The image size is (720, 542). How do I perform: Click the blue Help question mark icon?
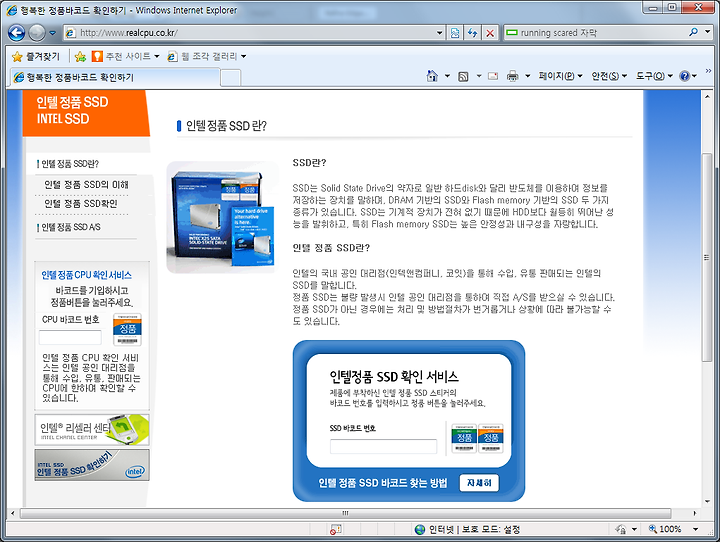[685, 76]
